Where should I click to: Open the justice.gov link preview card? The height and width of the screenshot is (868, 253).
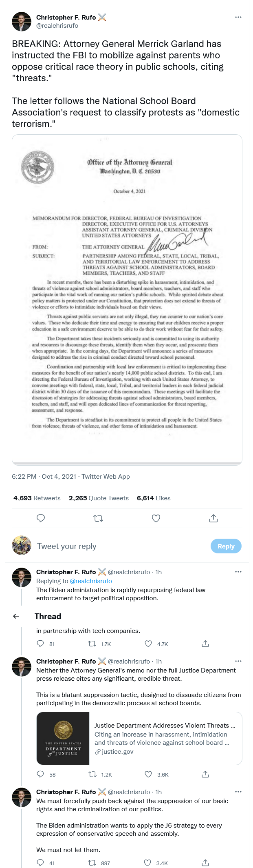point(139,738)
